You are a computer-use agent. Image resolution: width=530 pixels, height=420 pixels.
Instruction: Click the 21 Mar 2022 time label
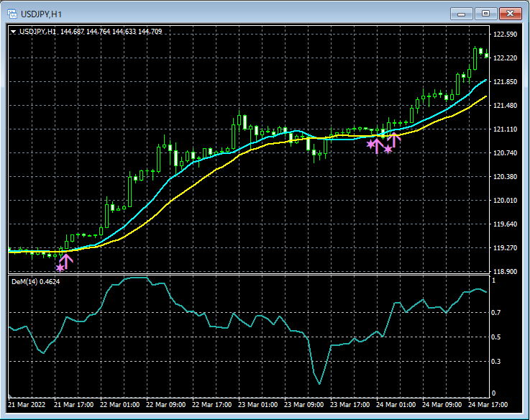[27, 404]
